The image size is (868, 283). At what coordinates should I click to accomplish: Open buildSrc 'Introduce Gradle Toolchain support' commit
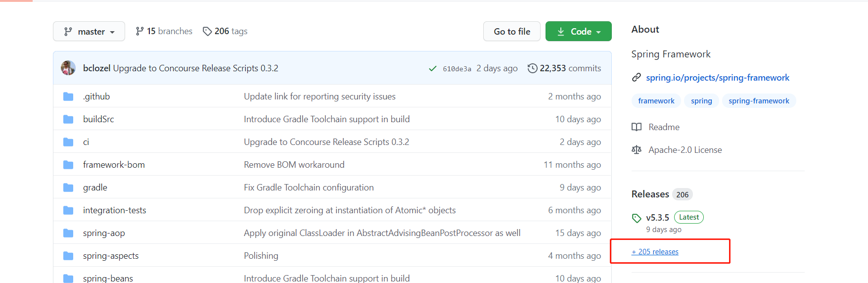tap(327, 119)
